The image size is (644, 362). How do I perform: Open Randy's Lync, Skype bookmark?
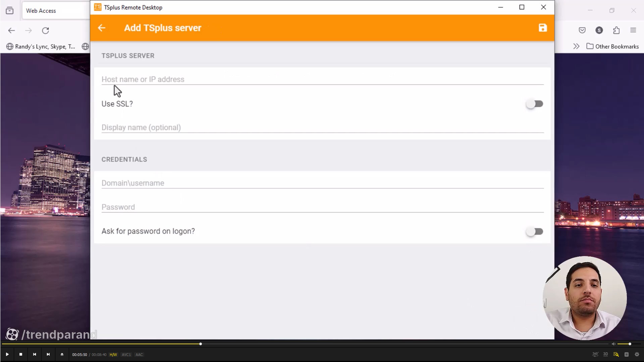coord(41,47)
